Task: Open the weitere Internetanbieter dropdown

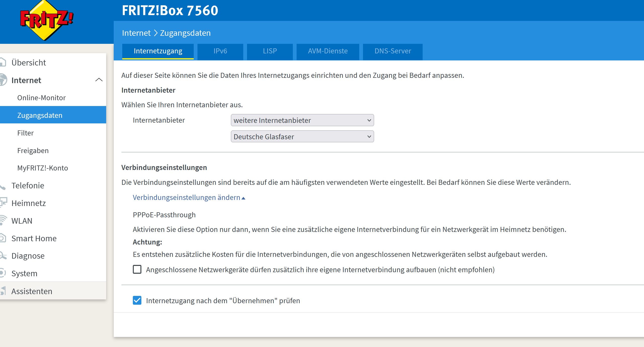Action: 302,120
